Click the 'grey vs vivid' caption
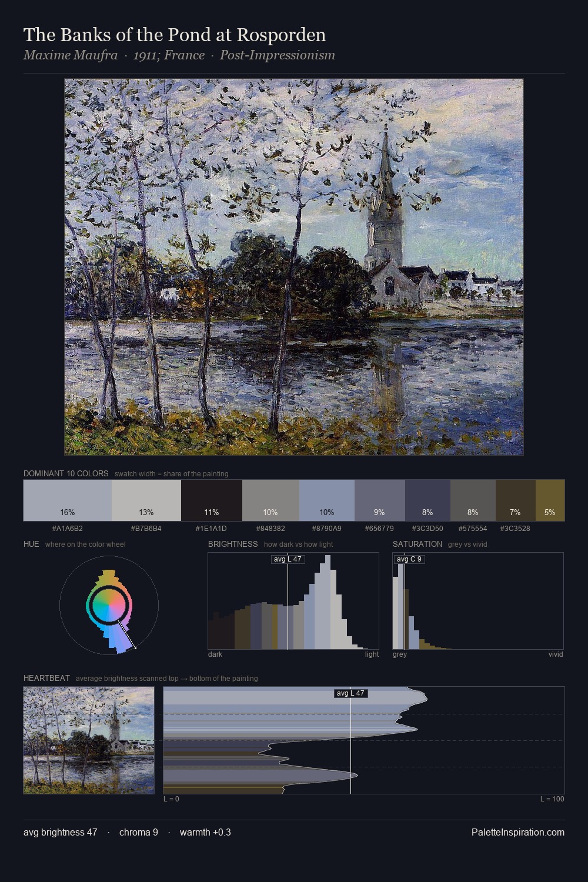This screenshot has width=588, height=882. 467,544
